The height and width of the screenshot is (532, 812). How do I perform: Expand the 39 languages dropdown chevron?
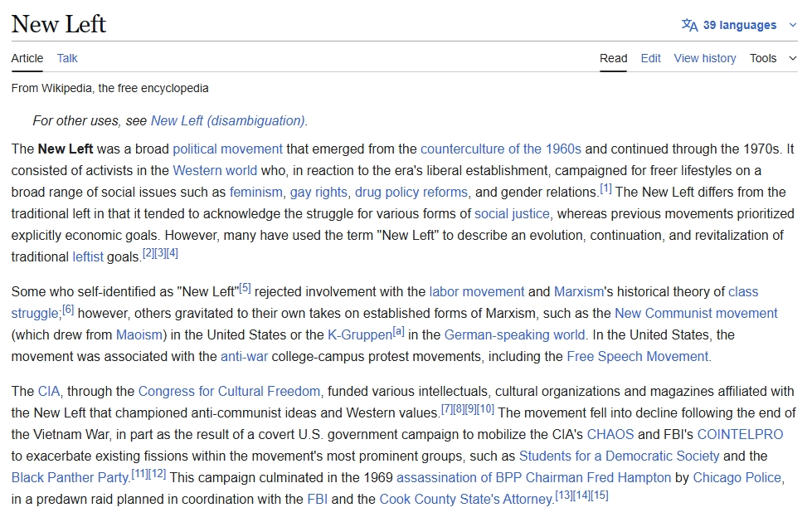point(792,25)
